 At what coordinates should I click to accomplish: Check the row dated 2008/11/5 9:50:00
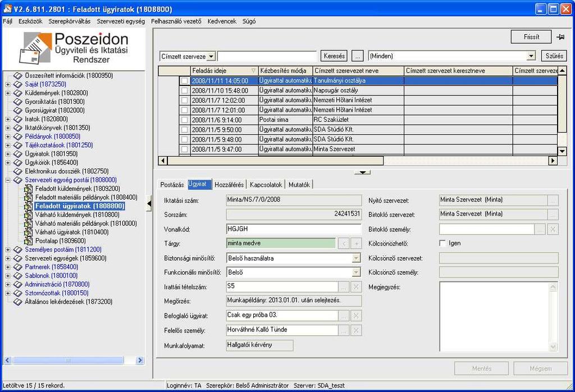point(184,130)
